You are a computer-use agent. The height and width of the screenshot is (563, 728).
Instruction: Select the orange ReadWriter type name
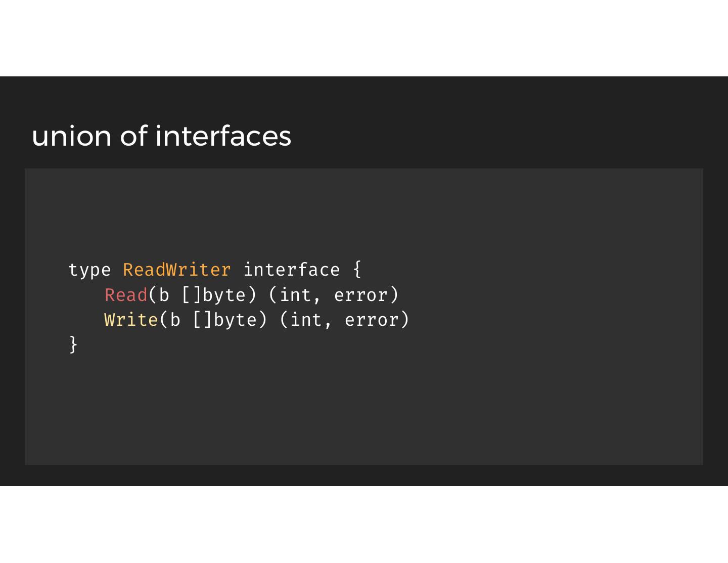pos(176,270)
